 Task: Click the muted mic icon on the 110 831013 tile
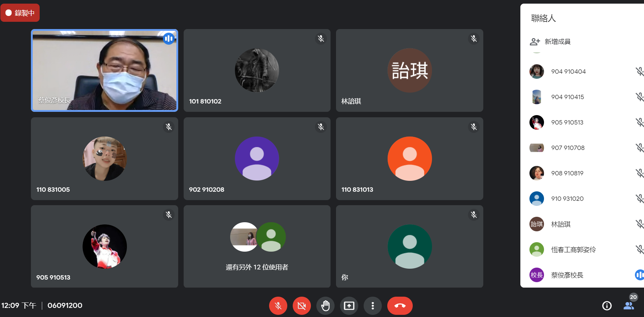click(473, 127)
